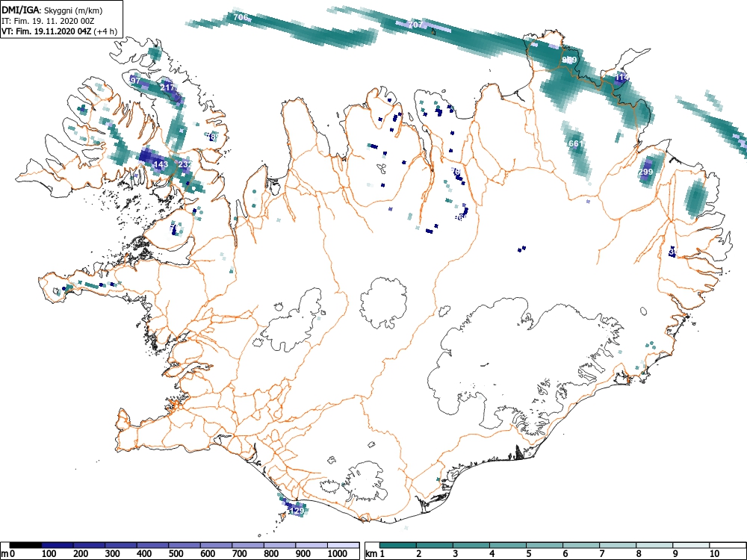Click the '97' label in the Westfjords
Screen dimensions: 747x560
click(136, 81)
